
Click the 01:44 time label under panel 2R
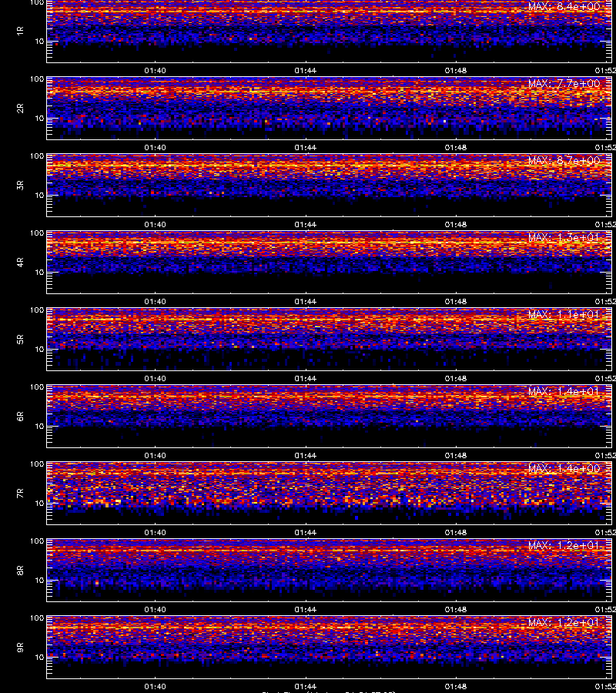[x=306, y=147]
